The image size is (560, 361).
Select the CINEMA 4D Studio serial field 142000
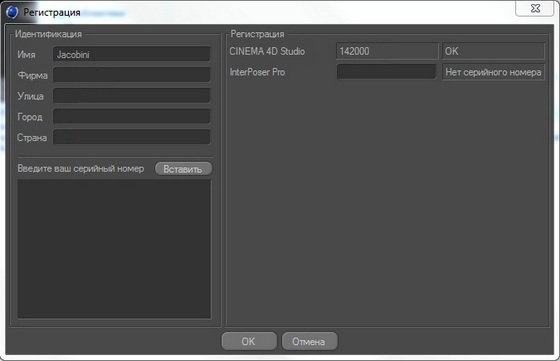387,51
